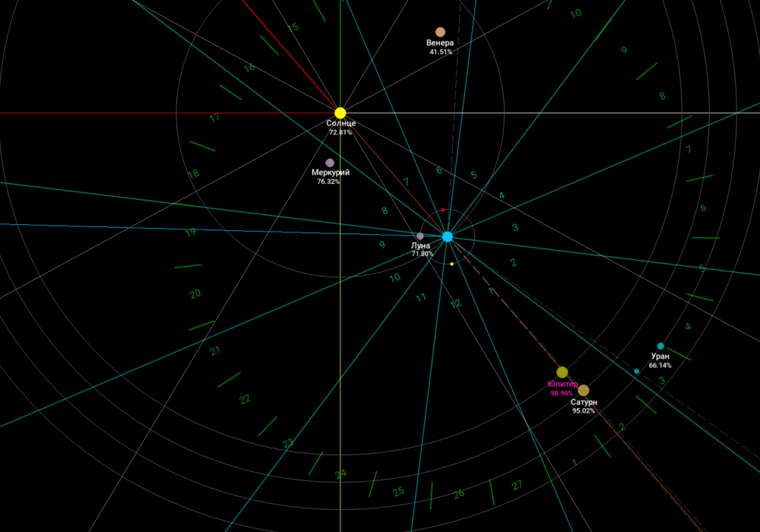Click the small yellow dot below Earth
Image resolution: width=760 pixels, height=532 pixels.
(x=451, y=264)
